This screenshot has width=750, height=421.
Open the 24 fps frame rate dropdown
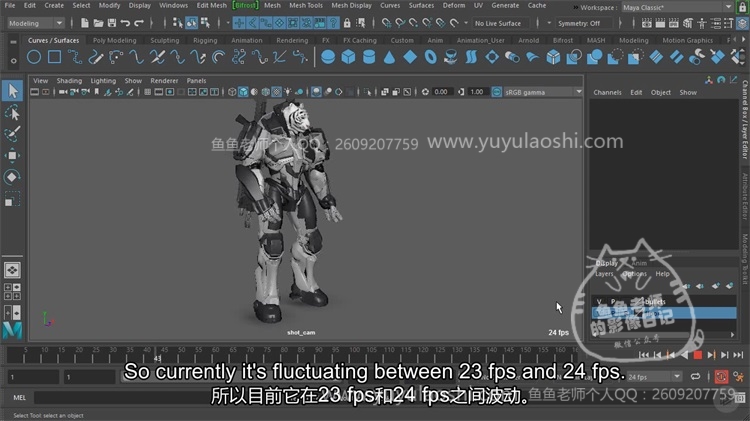(653, 377)
